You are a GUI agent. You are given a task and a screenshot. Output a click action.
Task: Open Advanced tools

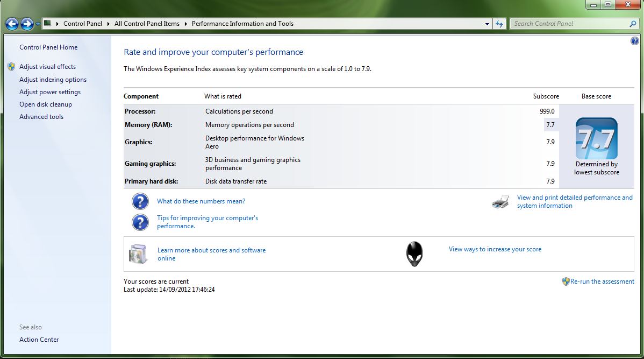[x=41, y=117]
